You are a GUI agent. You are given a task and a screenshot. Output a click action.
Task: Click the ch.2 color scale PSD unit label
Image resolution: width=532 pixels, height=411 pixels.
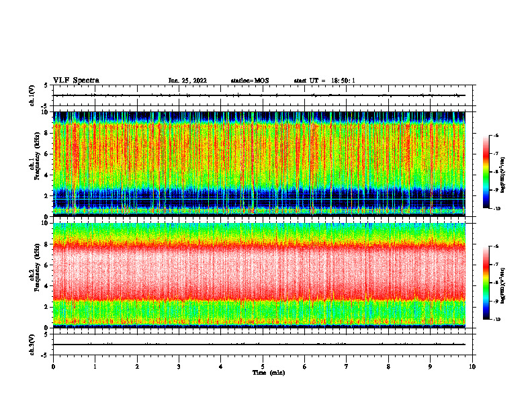(503, 286)
